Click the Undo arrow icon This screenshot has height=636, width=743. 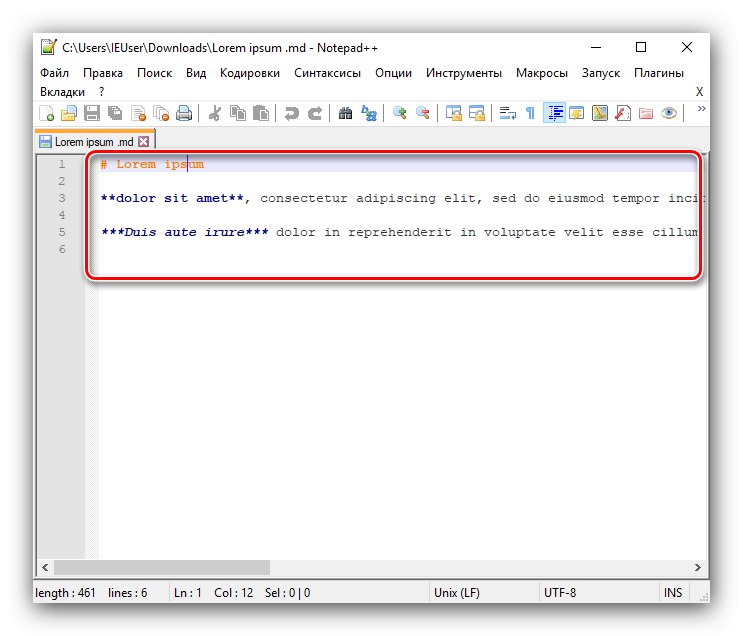point(291,113)
